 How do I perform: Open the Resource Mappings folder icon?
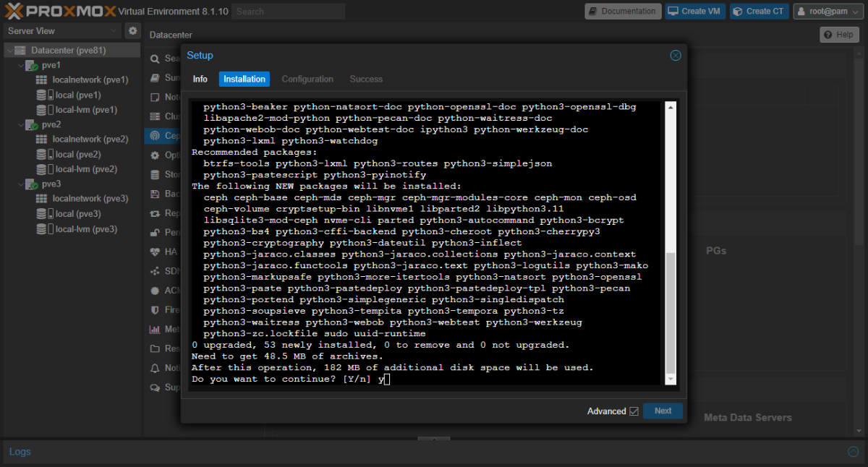[x=155, y=348]
